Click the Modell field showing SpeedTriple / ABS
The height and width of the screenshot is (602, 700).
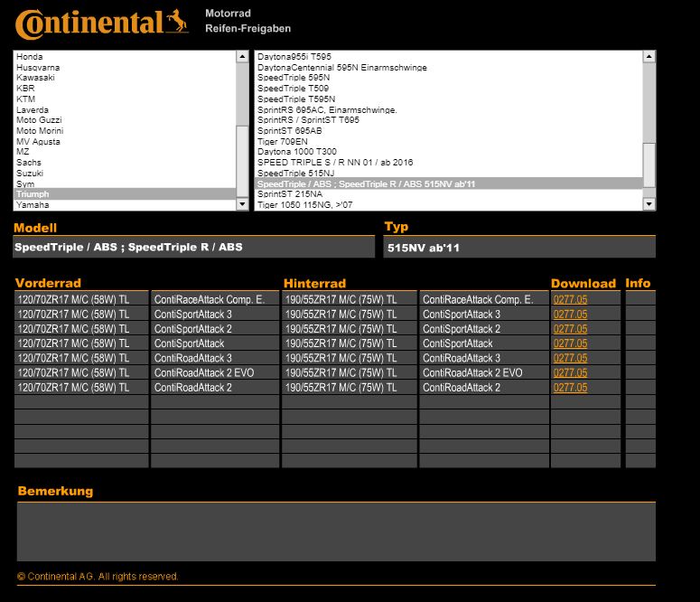194,247
